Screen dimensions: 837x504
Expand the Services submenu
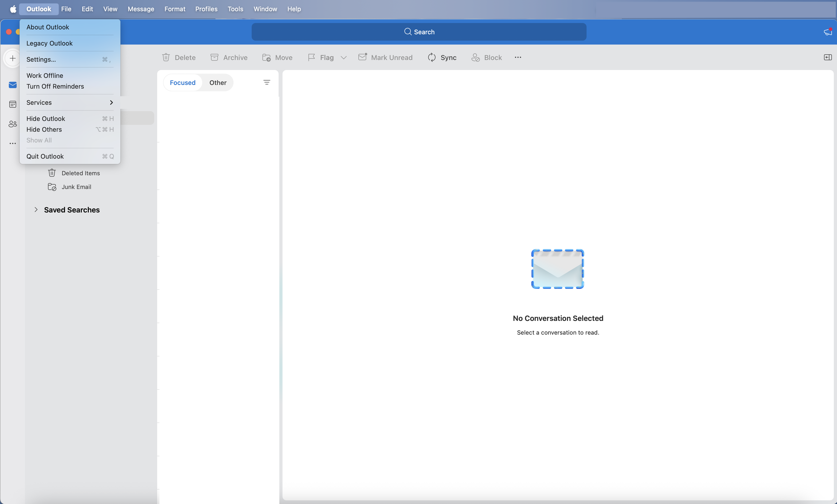pyautogui.click(x=70, y=103)
